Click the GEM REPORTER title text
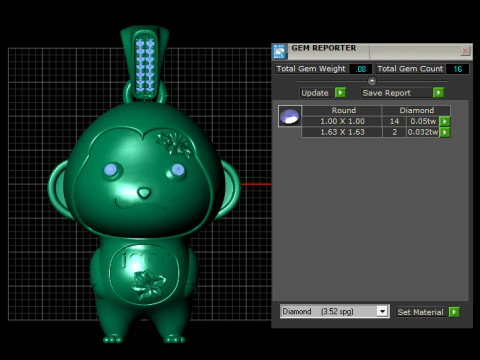Image resolution: width=480 pixels, height=360 pixels. [323, 48]
